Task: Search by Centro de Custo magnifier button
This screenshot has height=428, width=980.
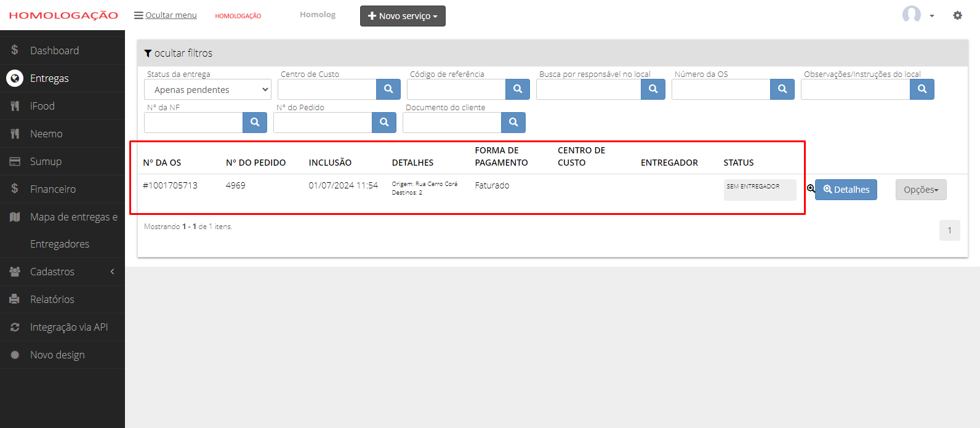Action: [388, 89]
